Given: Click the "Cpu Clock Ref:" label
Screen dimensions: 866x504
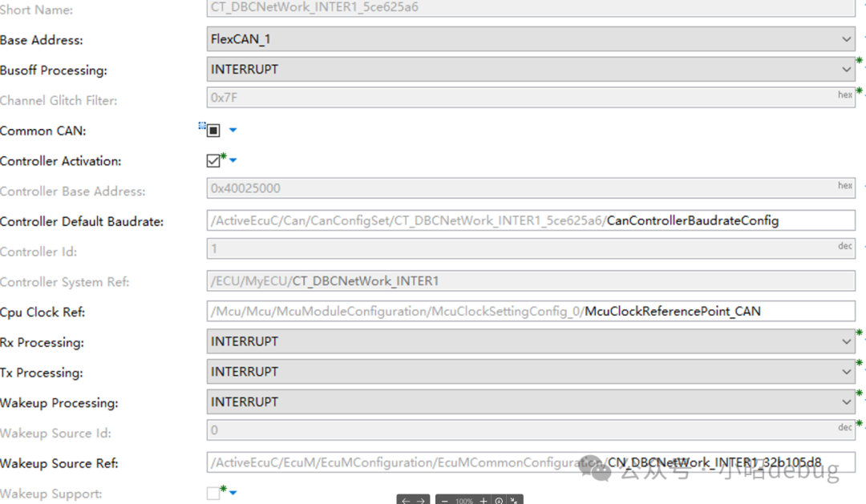Looking at the screenshot, I should [x=42, y=312].
